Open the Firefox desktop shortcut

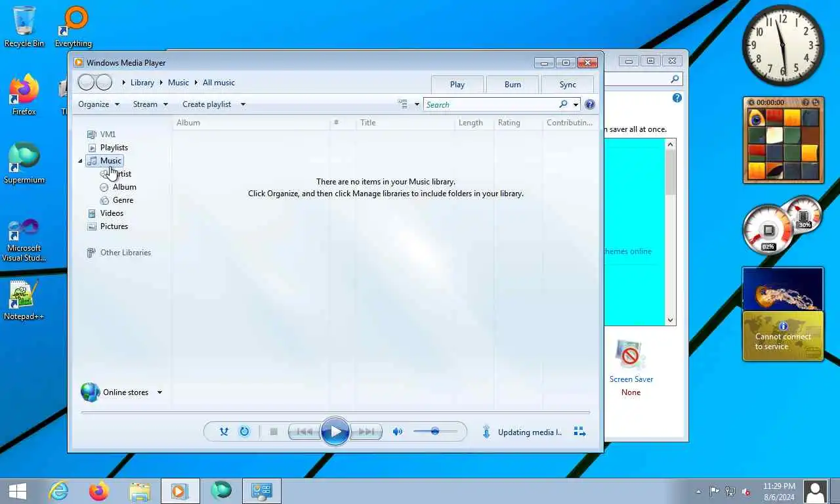pyautogui.click(x=24, y=95)
